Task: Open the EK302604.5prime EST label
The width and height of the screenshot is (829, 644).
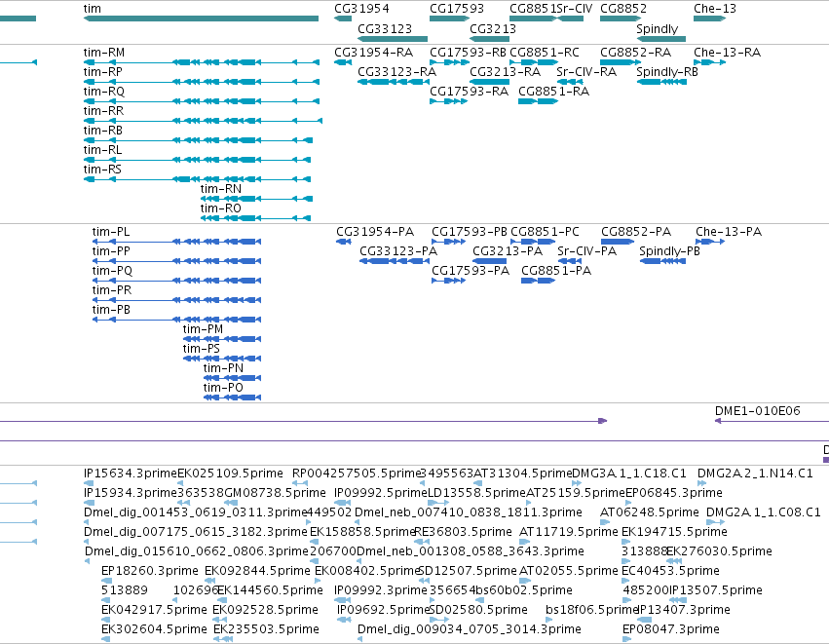Action: [154, 629]
